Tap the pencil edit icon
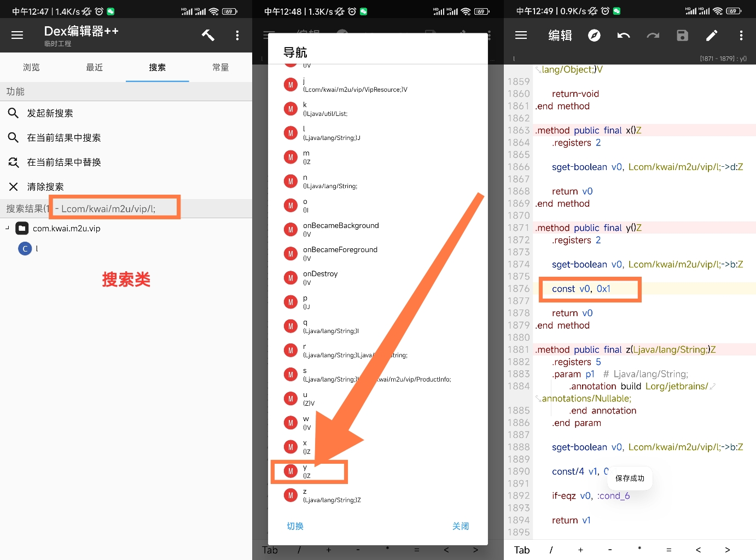756x560 pixels. [x=712, y=36]
